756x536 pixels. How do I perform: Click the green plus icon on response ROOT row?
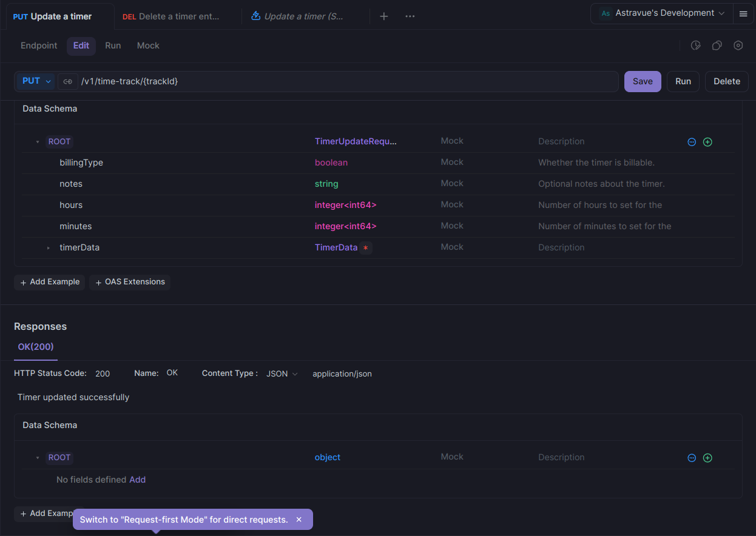tap(707, 458)
